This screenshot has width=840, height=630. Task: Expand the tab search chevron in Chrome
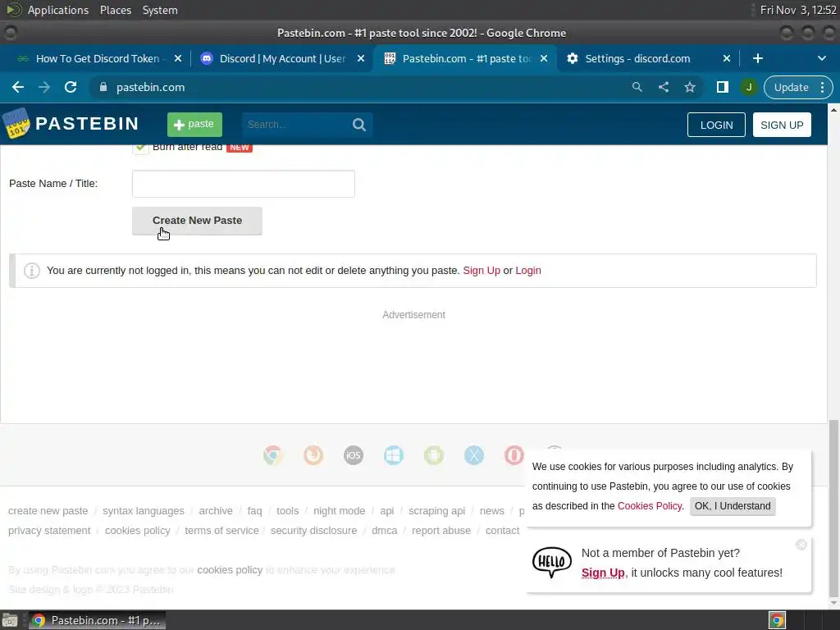(x=822, y=58)
